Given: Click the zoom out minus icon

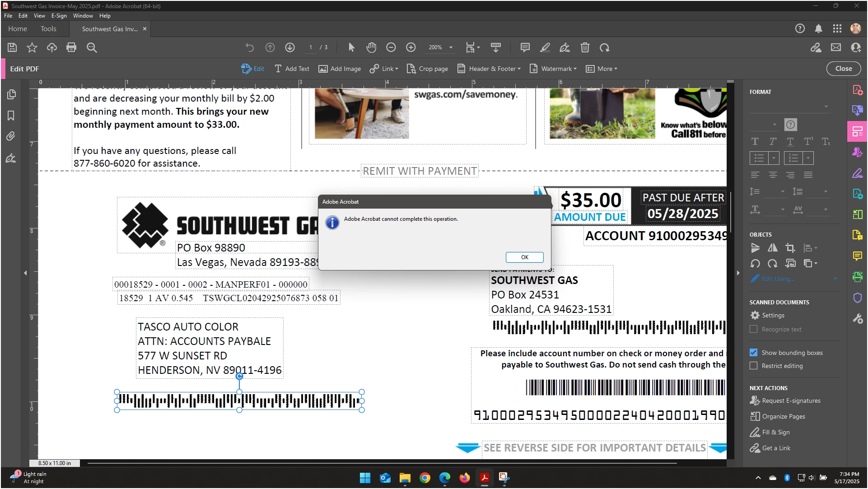Looking at the screenshot, I should (x=391, y=47).
